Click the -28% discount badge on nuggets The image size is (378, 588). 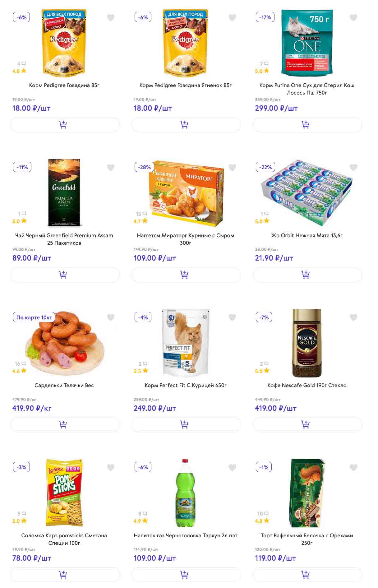click(x=144, y=167)
